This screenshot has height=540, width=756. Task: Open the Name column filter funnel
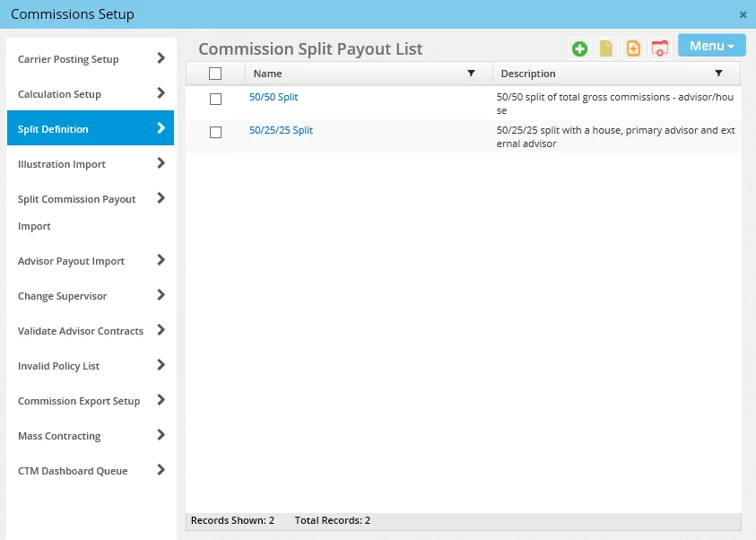(473, 73)
